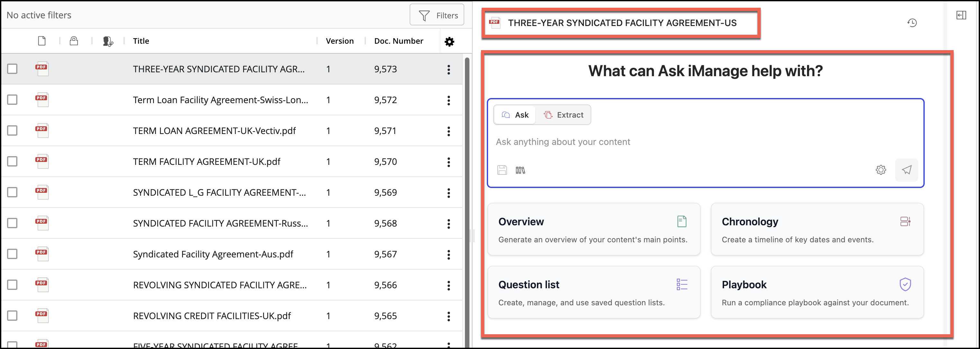980x349 pixels.
Task: Click PDF icon of TERM LOAN AGREEMENT-UK-Vectiv.pdf row
Action: pos(42,130)
